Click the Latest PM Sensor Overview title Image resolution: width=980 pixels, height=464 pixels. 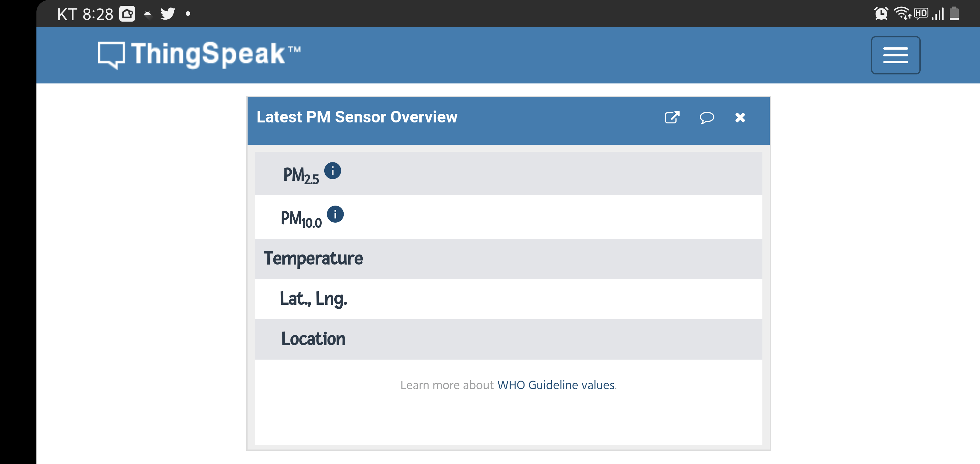click(357, 117)
